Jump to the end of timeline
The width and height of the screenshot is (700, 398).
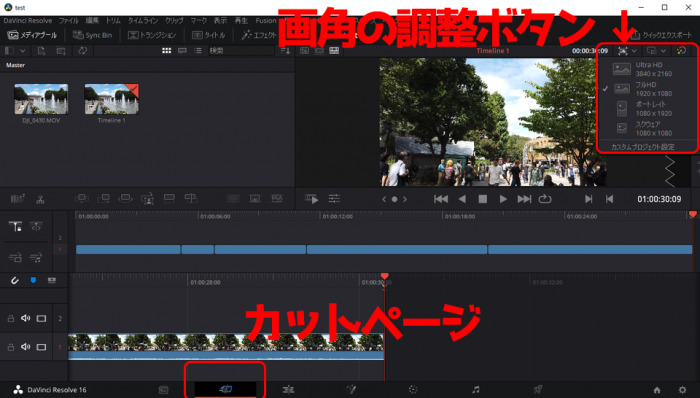(524, 199)
